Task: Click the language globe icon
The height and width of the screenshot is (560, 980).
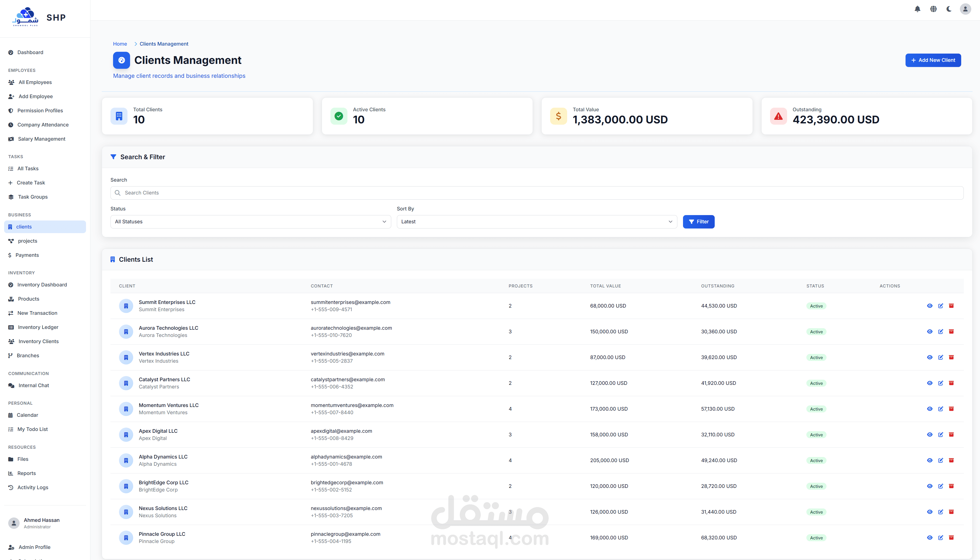Action: click(x=933, y=9)
